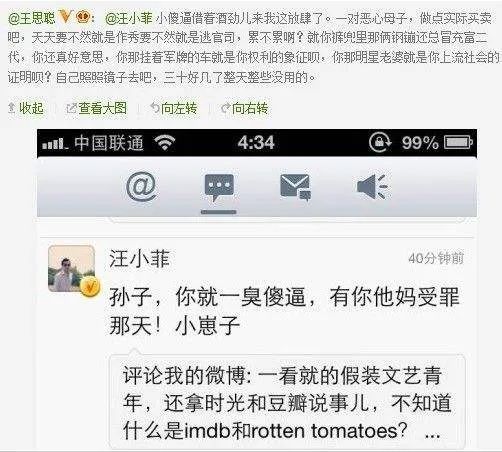Tap 汪小菲's avatar thumbnail
This screenshot has height=452, width=502.
pos(71,269)
